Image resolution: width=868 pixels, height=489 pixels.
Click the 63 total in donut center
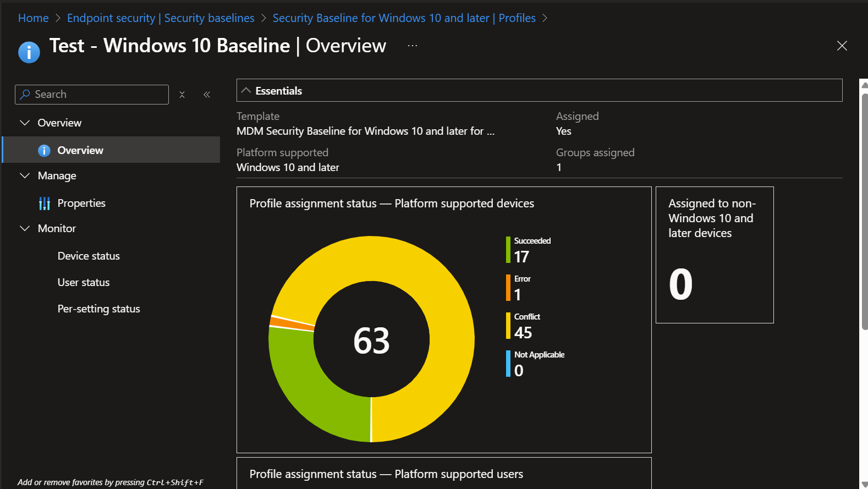click(x=371, y=340)
